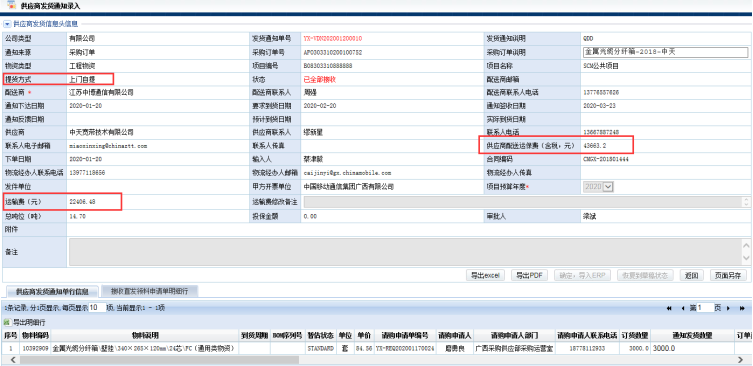Click the large 备注 text area
This screenshot has height=366, width=753.
pyautogui.click(x=405, y=252)
